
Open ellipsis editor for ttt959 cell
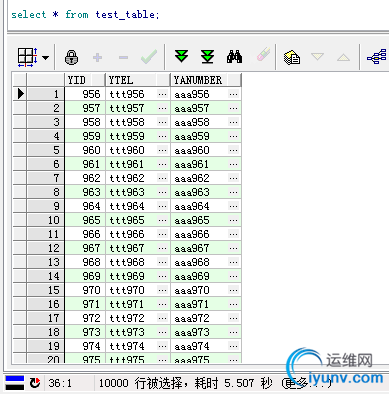click(x=163, y=136)
